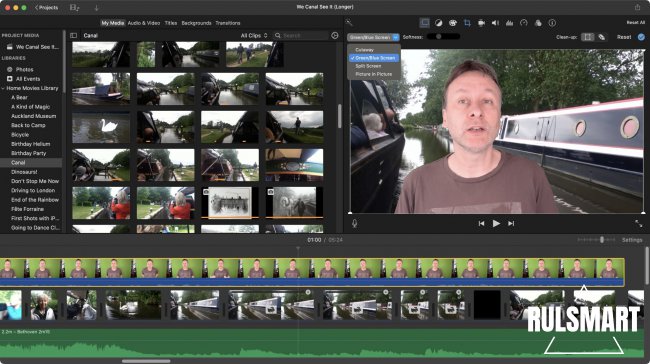This screenshot has width=650, height=364.
Task: Click the horizontal timeline scrollbar
Action: (146, 361)
